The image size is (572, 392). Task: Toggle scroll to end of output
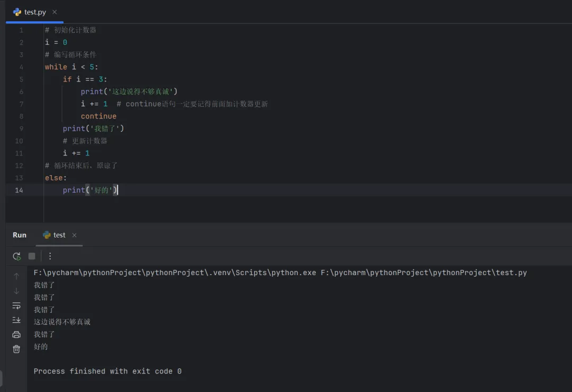click(x=16, y=320)
